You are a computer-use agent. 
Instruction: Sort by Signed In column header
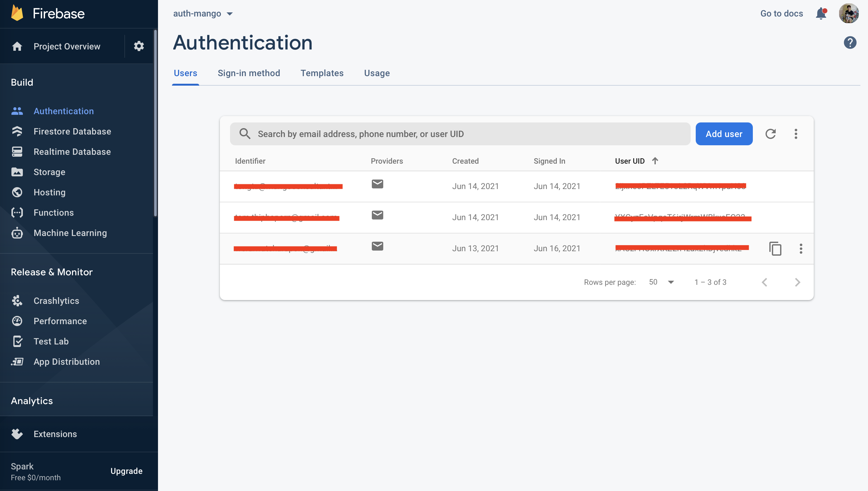pos(549,161)
